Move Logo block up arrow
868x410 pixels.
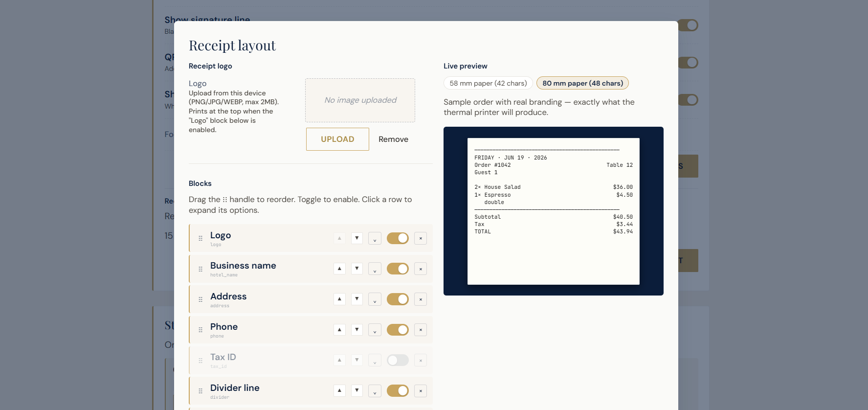[x=339, y=238]
